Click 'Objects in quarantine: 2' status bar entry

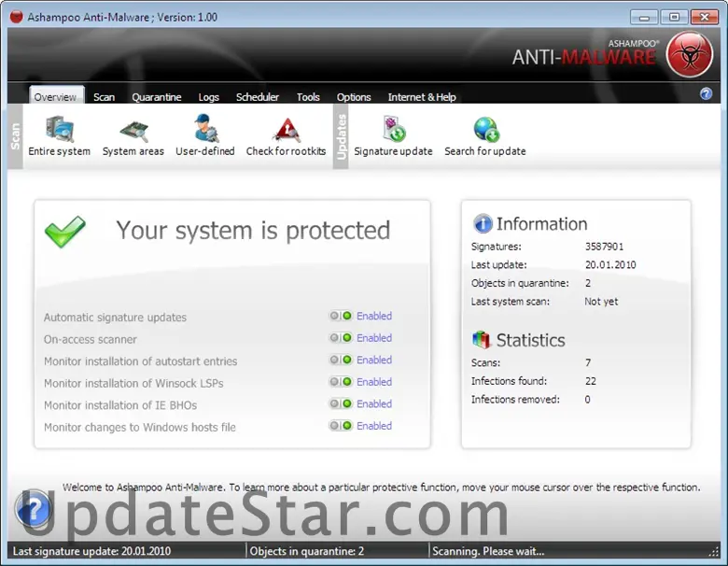(x=306, y=551)
